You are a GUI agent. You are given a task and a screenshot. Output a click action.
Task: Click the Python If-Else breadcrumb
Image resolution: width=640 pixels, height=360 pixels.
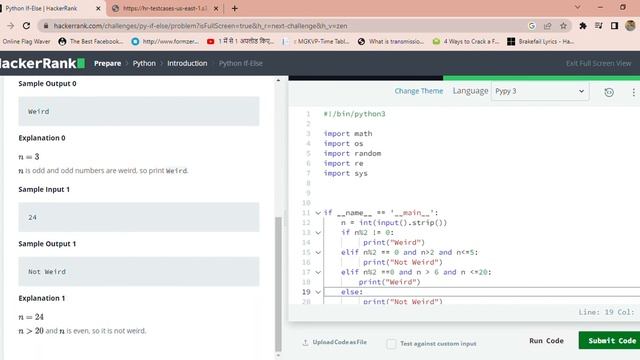[240, 63]
